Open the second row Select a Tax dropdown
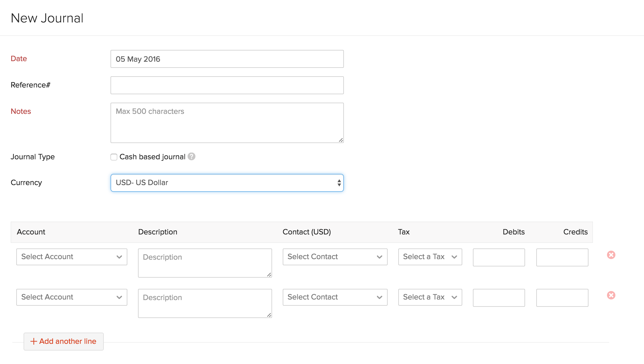This screenshot has width=644, height=364. pyautogui.click(x=430, y=297)
